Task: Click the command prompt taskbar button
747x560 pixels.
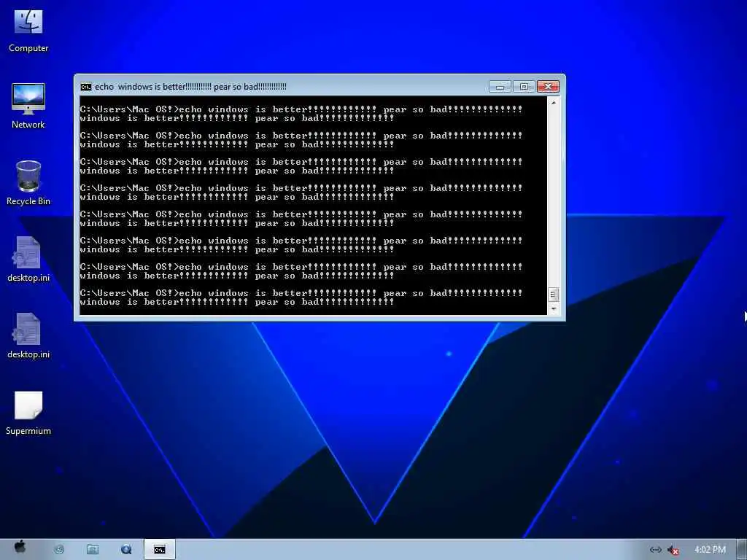Action: (160, 550)
